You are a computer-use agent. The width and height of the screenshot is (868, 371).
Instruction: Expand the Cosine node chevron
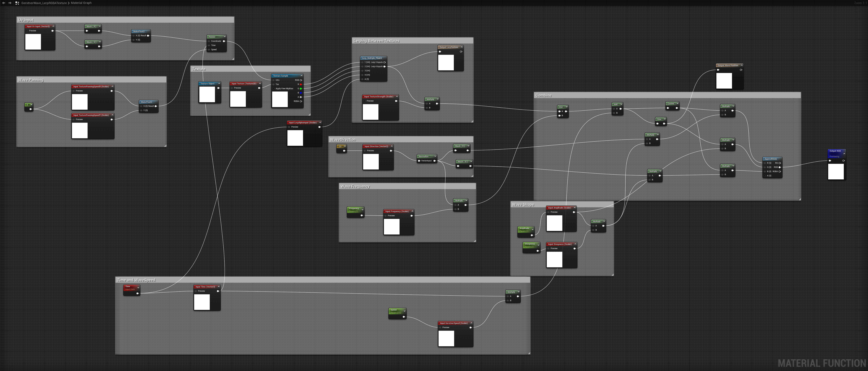(677, 104)
